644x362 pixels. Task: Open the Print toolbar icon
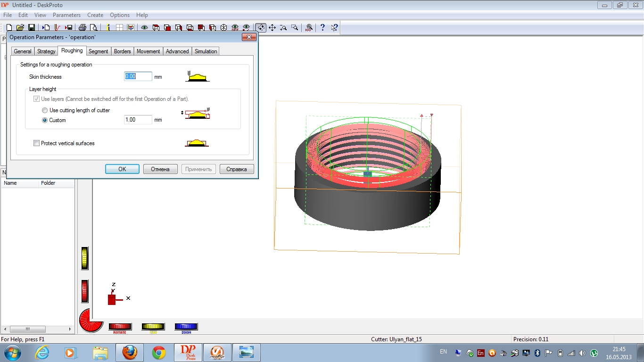(x=83, y=28)
